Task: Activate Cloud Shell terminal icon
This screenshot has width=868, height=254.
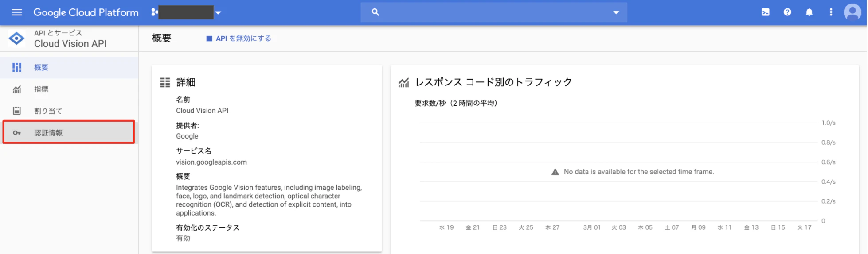Action: click(x=766, y=12)
